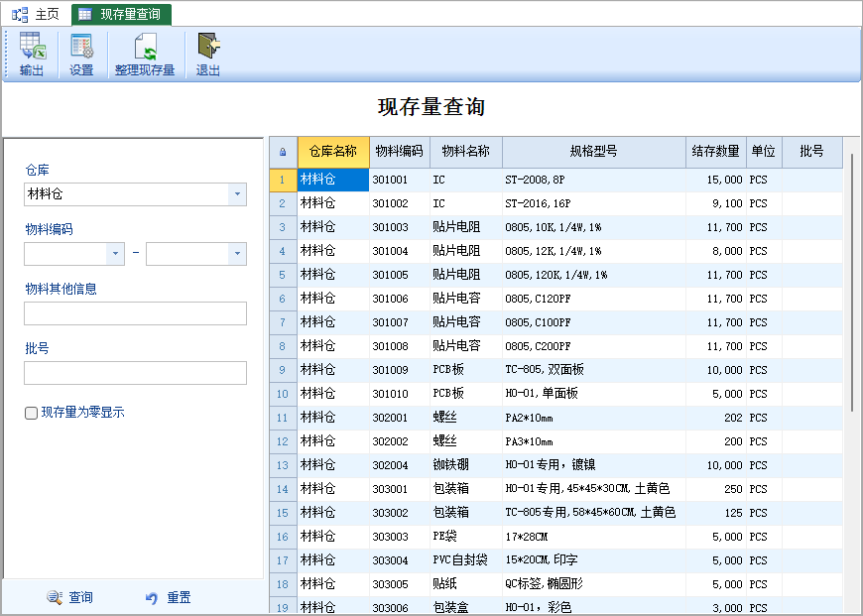Select row number 1 header
863x616 pixels.
pos(283,180)
